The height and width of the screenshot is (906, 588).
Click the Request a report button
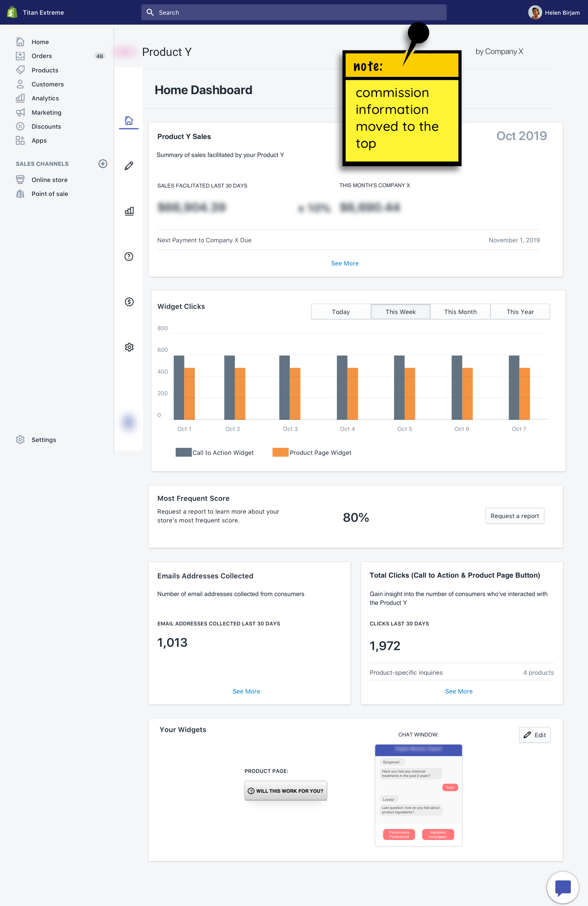514,516
